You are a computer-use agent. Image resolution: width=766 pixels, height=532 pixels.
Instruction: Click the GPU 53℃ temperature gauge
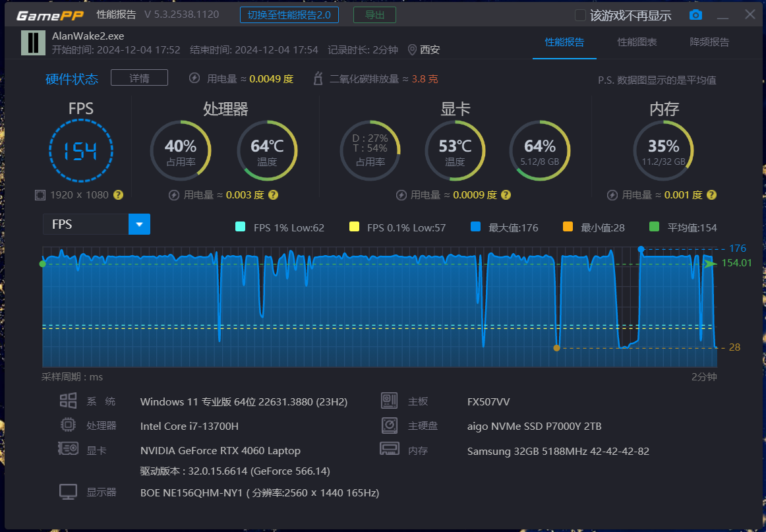tap(455, 150)
